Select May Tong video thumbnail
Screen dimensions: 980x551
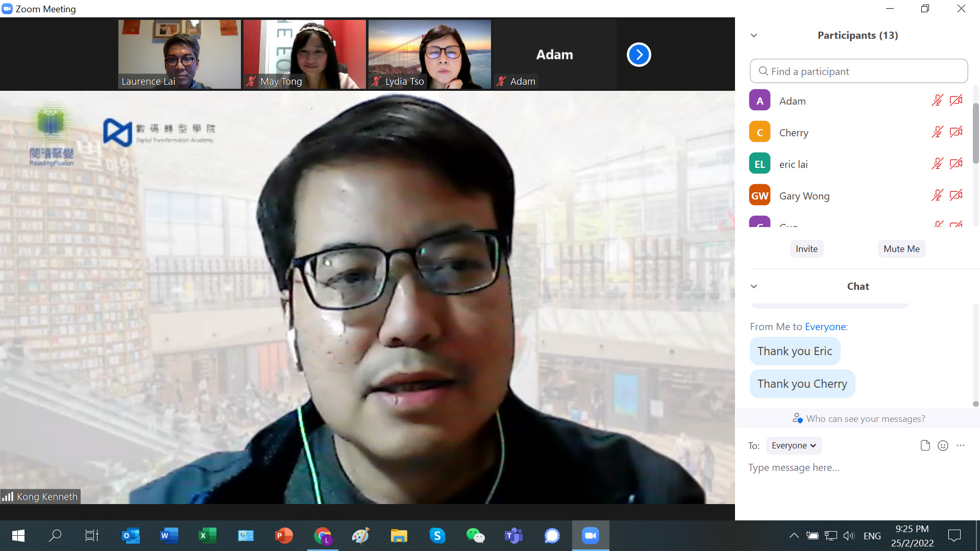(305, 54)
